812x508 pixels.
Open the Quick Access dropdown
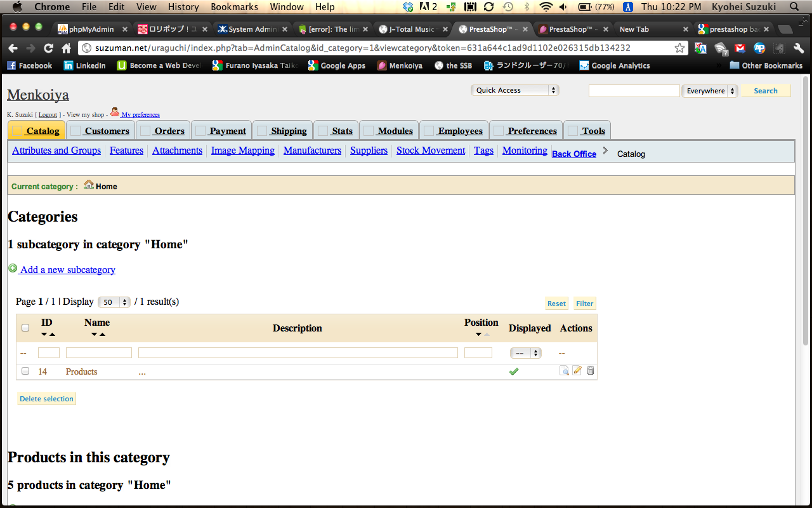[514, 90]
